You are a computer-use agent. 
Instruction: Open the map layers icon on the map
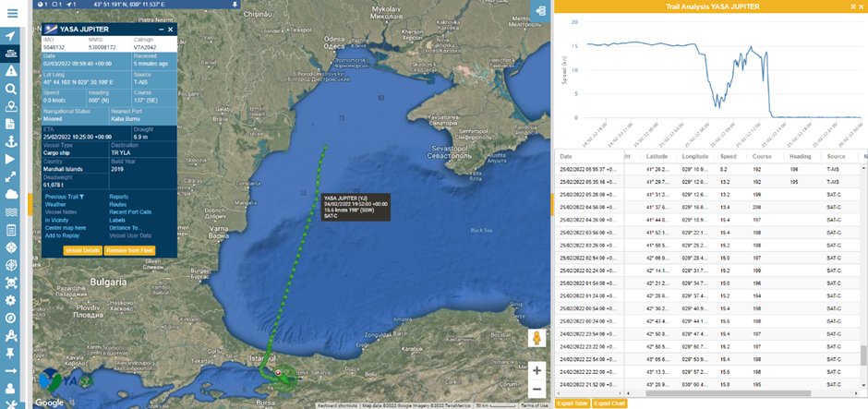[x=540, y=10]
